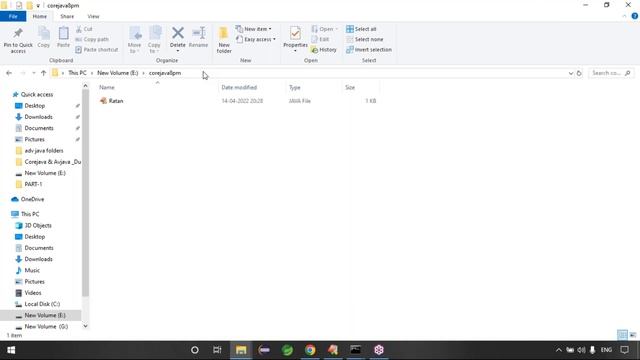
Task: Open the Move to menu
Action: click(134, 40)
